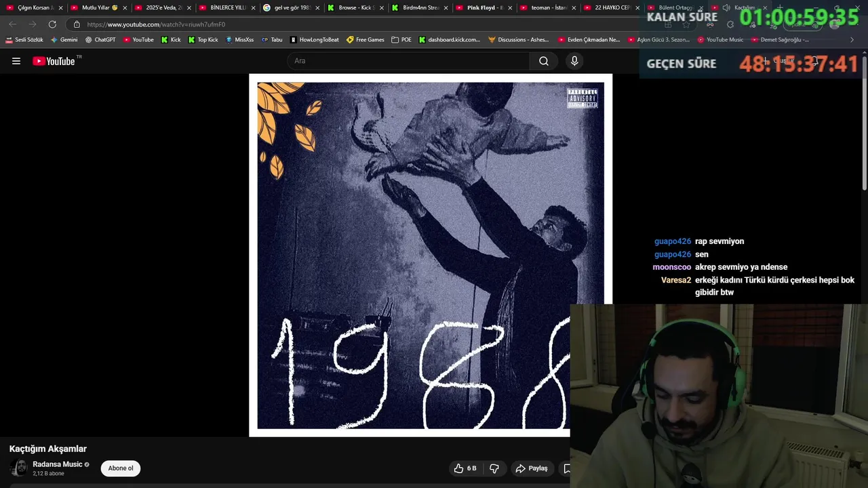Open the Radansa Music channel link
Viewport: 868px width, 488px height.
(58, 464)
